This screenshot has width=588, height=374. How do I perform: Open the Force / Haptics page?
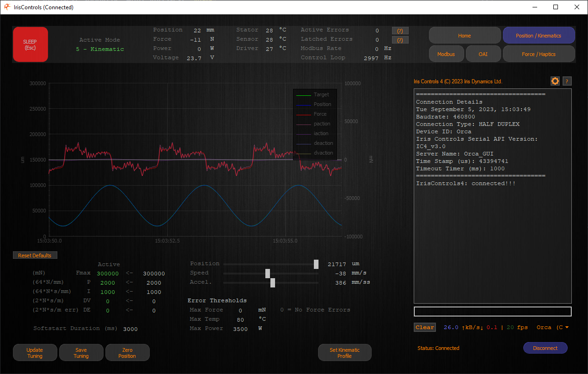point(539,54)
